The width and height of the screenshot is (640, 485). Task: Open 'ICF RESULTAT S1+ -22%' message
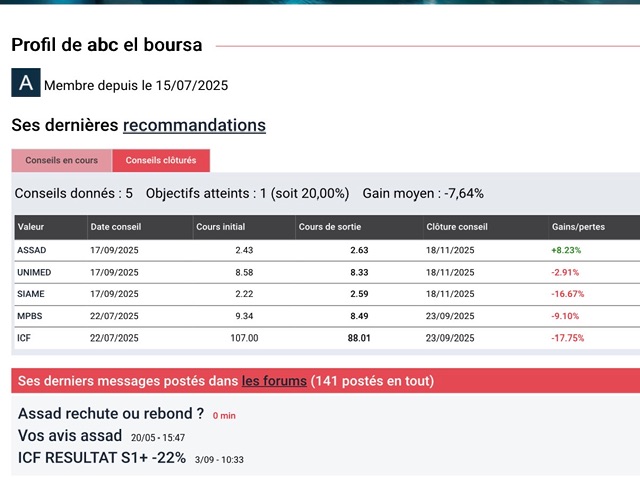(102, 458)
